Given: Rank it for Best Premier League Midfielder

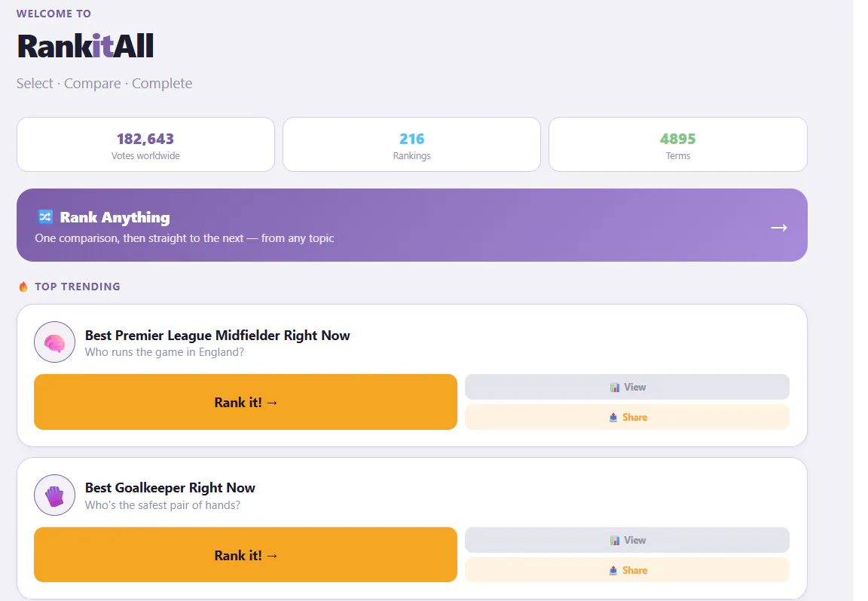Looking at the screenshot, I should click(x=245, y=402).
